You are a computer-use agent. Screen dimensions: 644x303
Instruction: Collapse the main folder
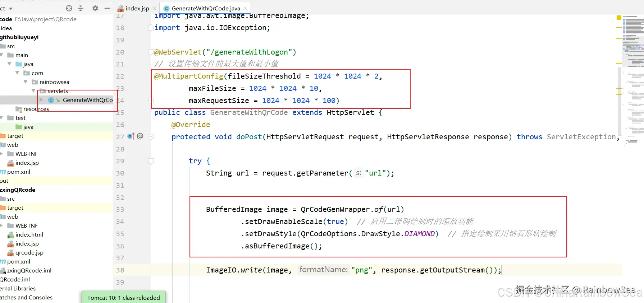(2, 55)
